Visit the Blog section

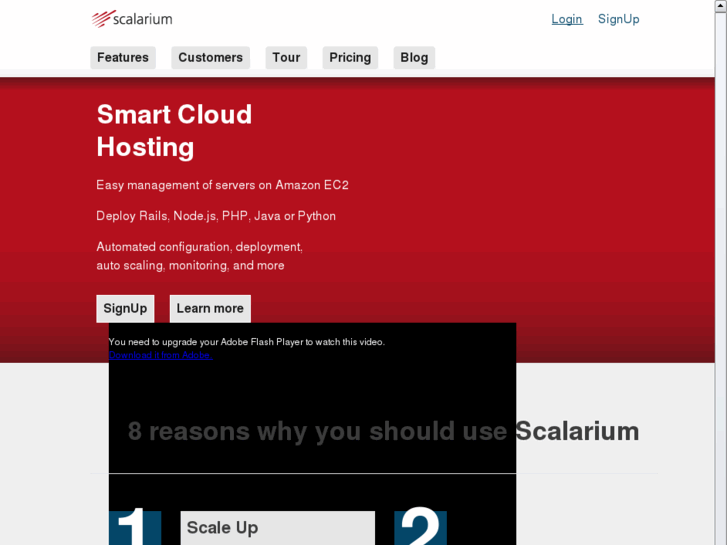(414, 58)
